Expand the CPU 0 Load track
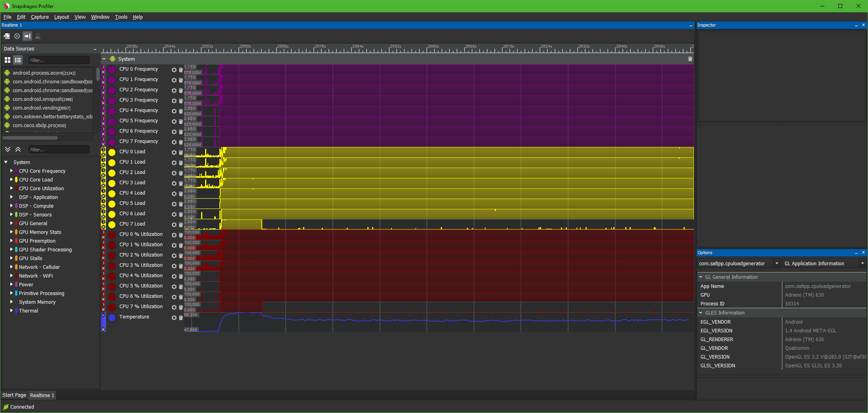This screenshot has height=413, width=868. tap(104, 149)
